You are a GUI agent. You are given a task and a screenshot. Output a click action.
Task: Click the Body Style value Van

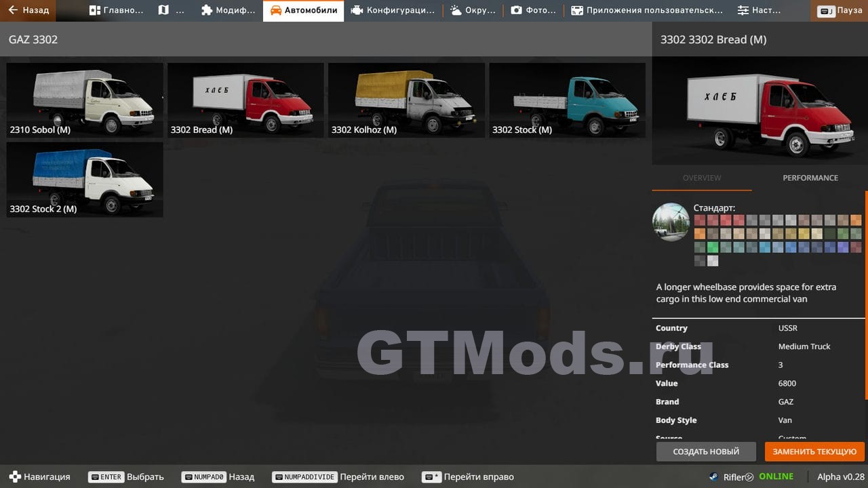point(785,420)
